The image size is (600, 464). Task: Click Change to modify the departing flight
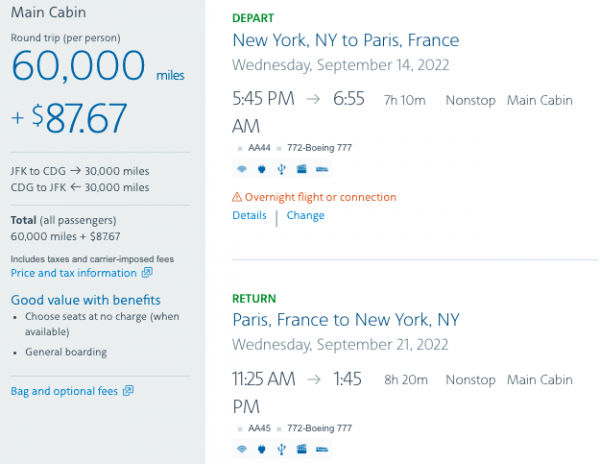305,215
